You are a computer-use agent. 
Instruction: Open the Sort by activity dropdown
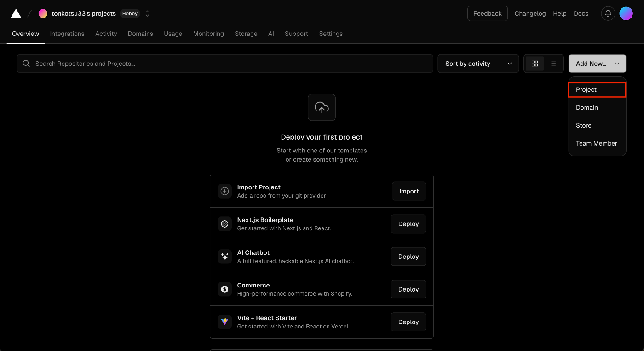pos(478,64)
